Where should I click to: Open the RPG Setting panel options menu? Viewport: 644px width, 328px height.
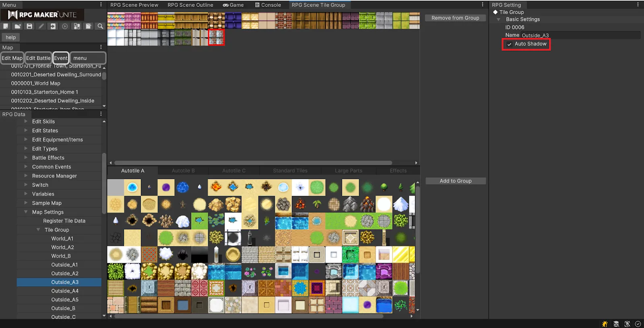click(x=638, y=5)
